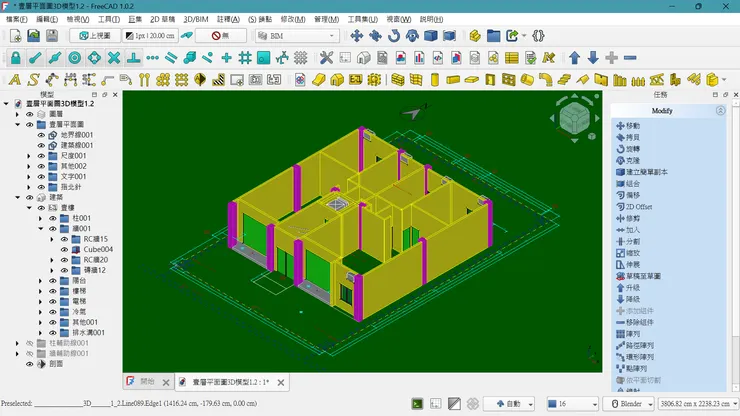Open the 自動 snap mode dropdown

509,404
